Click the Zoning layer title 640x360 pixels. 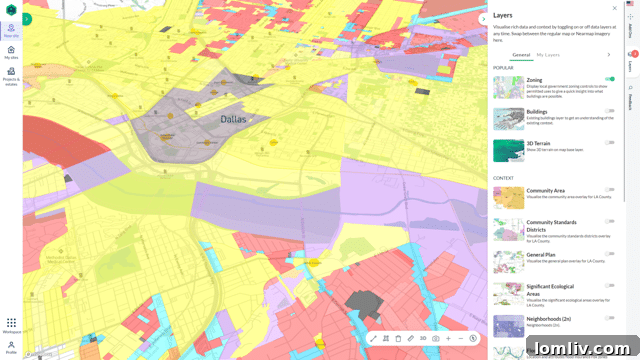(x=534, y=80)
